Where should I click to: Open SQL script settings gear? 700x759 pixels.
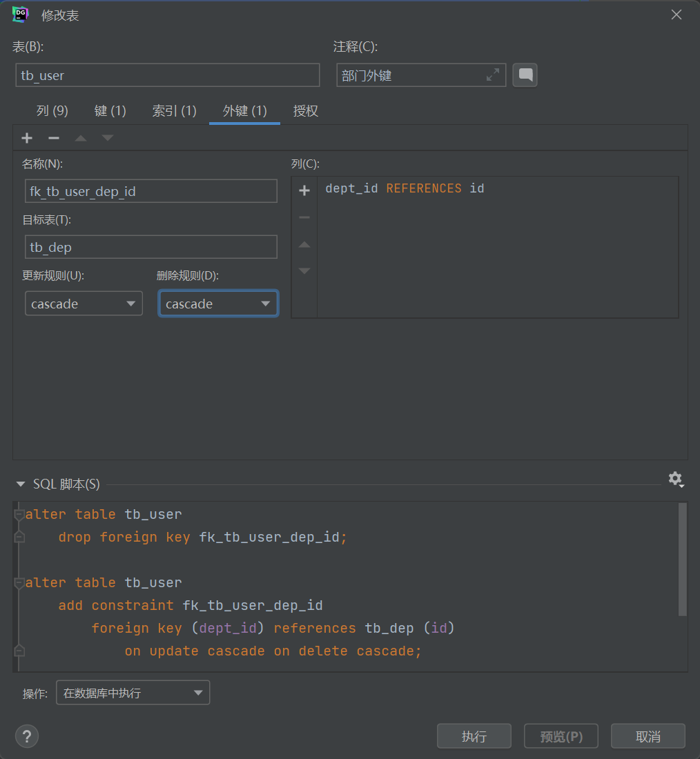[675, 479]
